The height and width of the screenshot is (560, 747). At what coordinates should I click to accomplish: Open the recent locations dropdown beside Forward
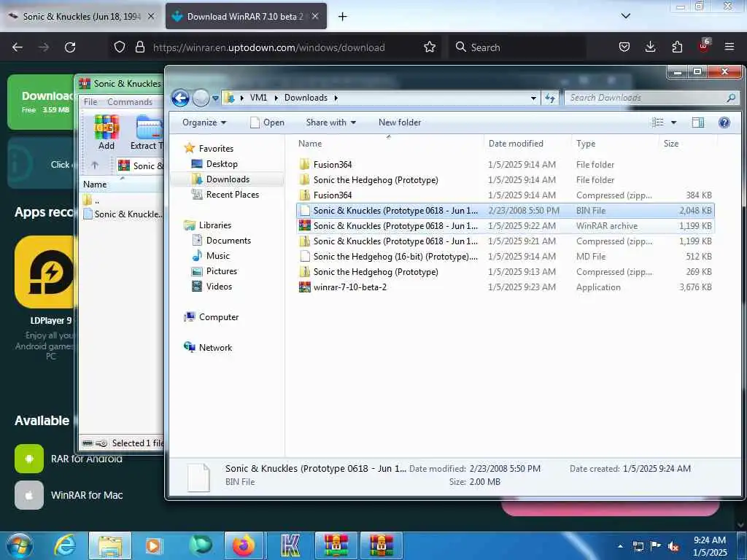pyautogui.click(x=215, y=98)
